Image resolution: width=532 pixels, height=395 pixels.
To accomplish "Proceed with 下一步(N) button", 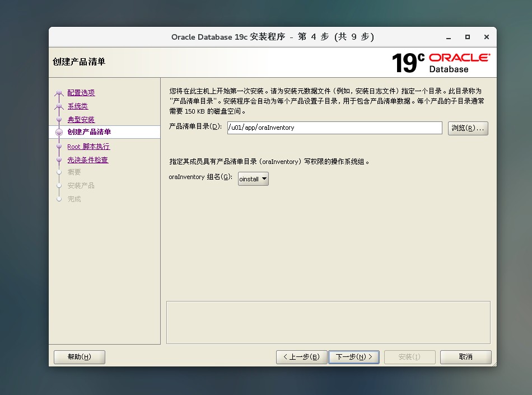I will [x=354, y=357].
